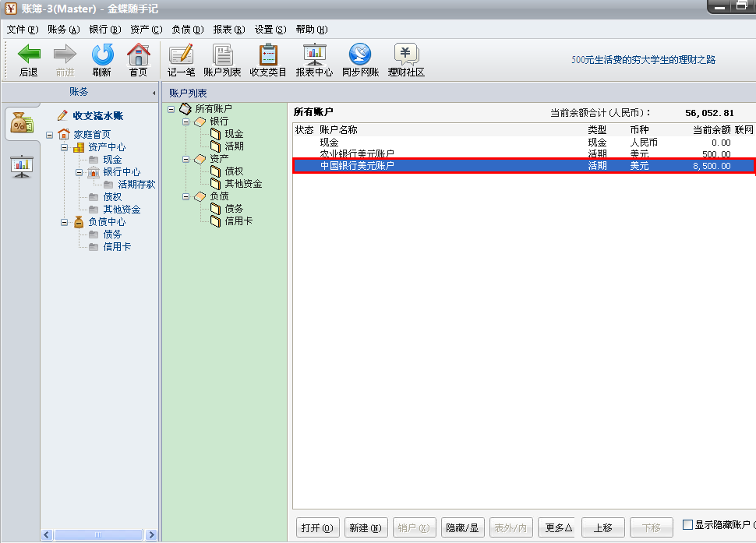Toggle 显示隐藏账户 checkbox
The image size is (756, 543).
pyautogui.click(x=688, y=524)
